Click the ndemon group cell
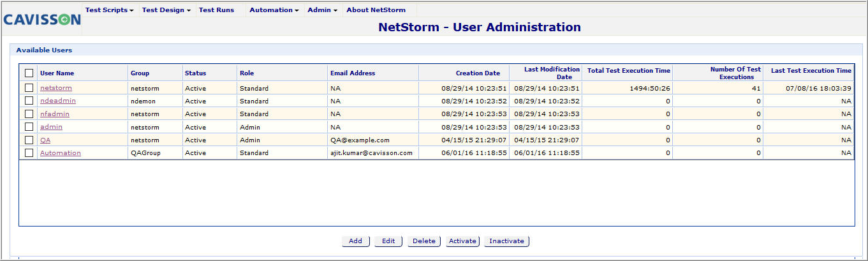868x261 pixels. pyautogui.click(x=143, y=101)
